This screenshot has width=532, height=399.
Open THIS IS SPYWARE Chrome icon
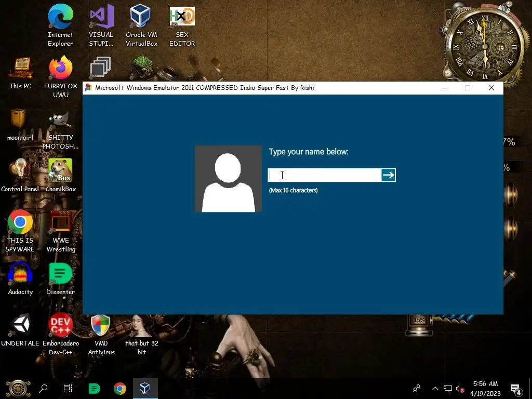click(x=20, y=231)
